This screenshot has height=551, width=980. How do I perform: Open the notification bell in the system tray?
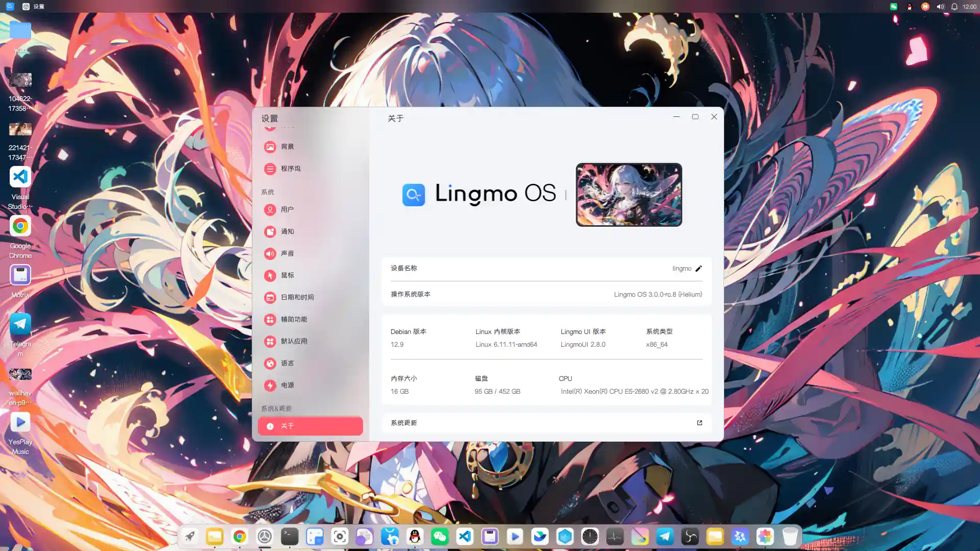click(954, 7)
